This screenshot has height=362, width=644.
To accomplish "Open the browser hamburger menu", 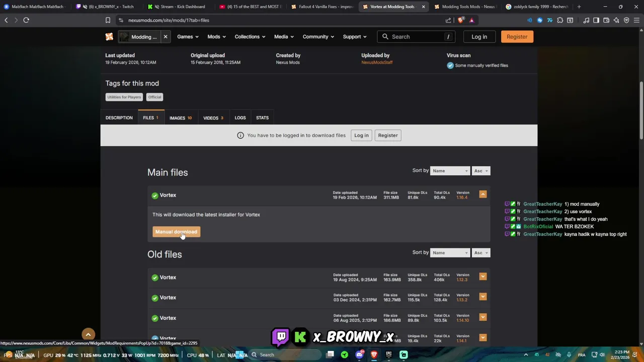I will (636, 20).
